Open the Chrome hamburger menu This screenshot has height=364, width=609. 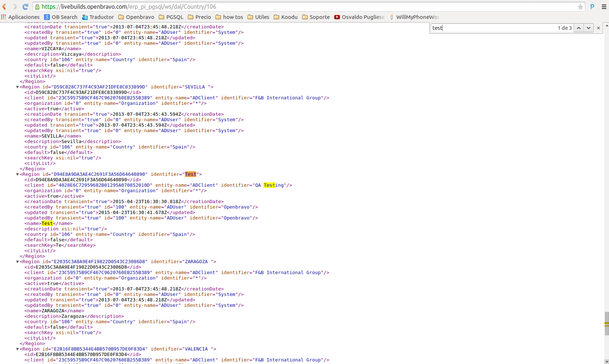click(604, 7)
